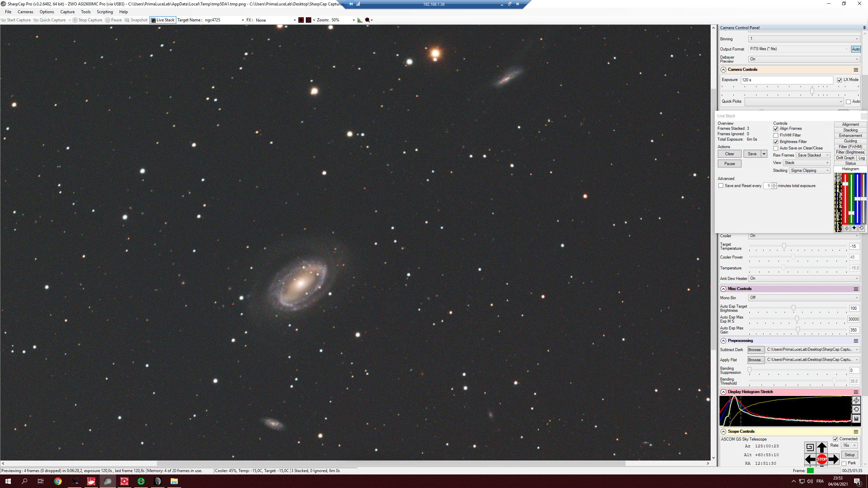This screenshot has height=488, width=868.
Task: Click auto-stretch lightning icon in Display Histogram Stretch
Action: pyautogui.click(x=856, y=401)
